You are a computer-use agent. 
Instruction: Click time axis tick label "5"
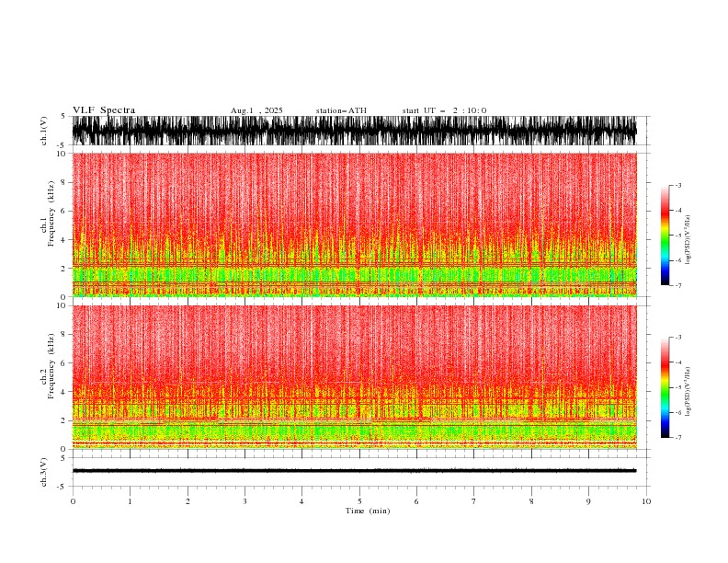click(x=359, y=501)
